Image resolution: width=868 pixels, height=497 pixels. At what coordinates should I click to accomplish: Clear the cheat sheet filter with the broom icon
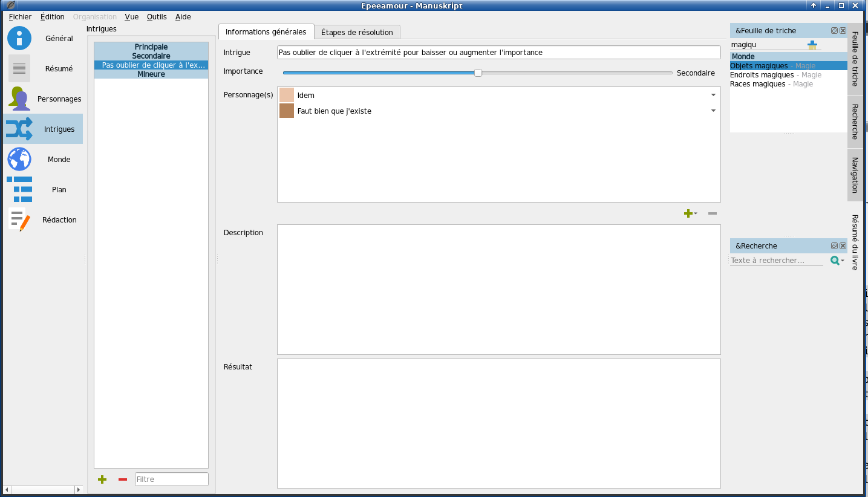[812, 45]
